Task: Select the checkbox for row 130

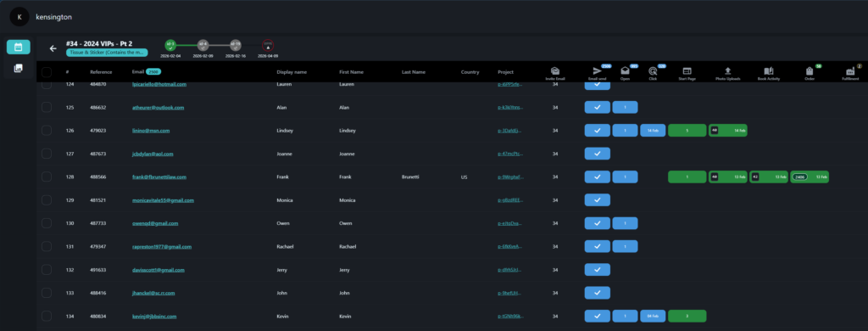Action: [x=47, y=223]
